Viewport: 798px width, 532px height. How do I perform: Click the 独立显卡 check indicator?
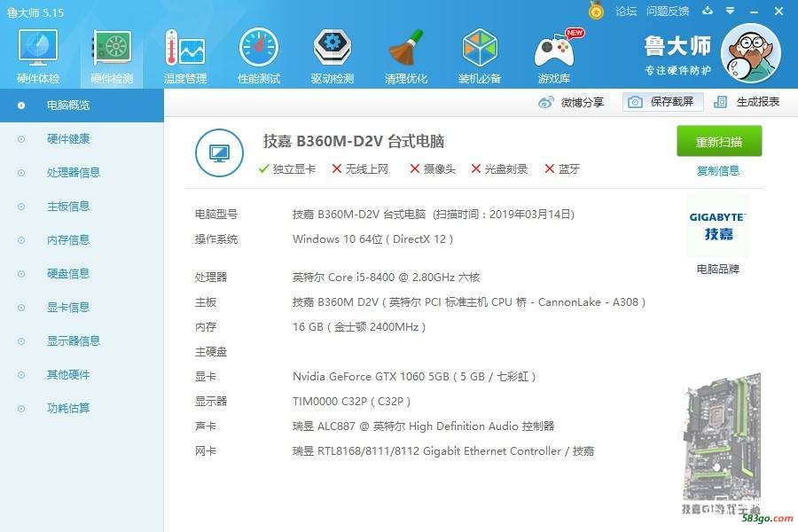[x=286, y=168]
